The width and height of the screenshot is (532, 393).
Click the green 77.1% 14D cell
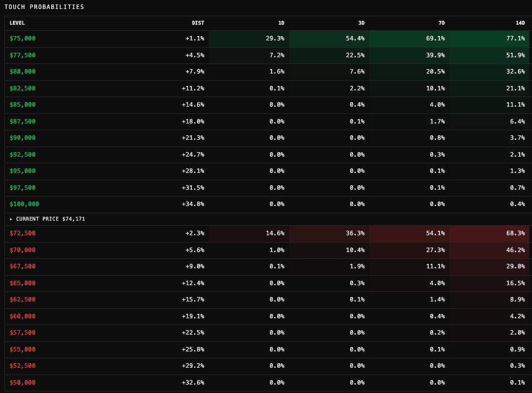tap(515, 39)
